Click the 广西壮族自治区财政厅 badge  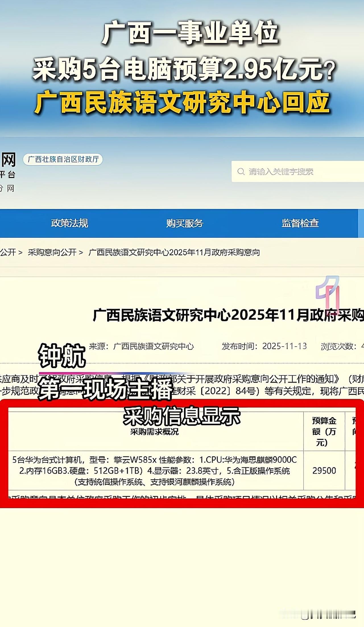tap(63, 159)
